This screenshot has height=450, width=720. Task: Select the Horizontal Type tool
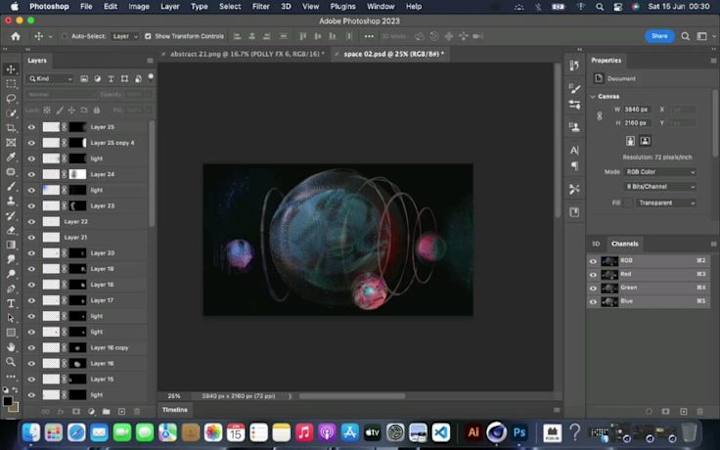[x=11, y=303]
